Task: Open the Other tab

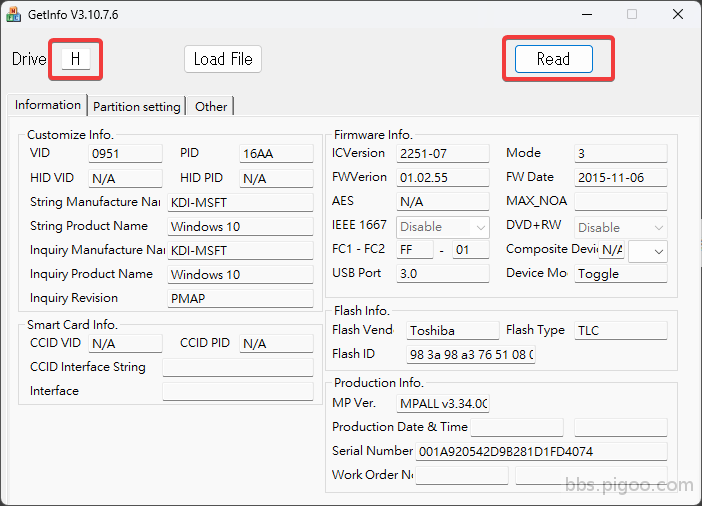Action: point(211,106)
